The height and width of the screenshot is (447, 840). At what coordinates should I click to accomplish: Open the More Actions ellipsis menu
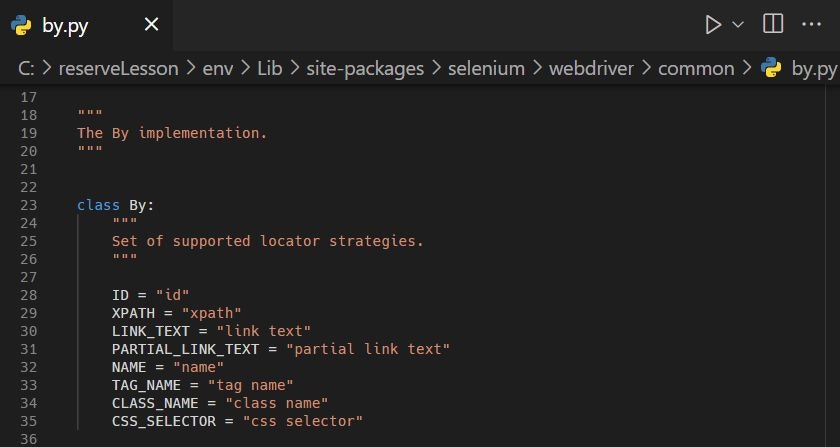coord(811,25)
